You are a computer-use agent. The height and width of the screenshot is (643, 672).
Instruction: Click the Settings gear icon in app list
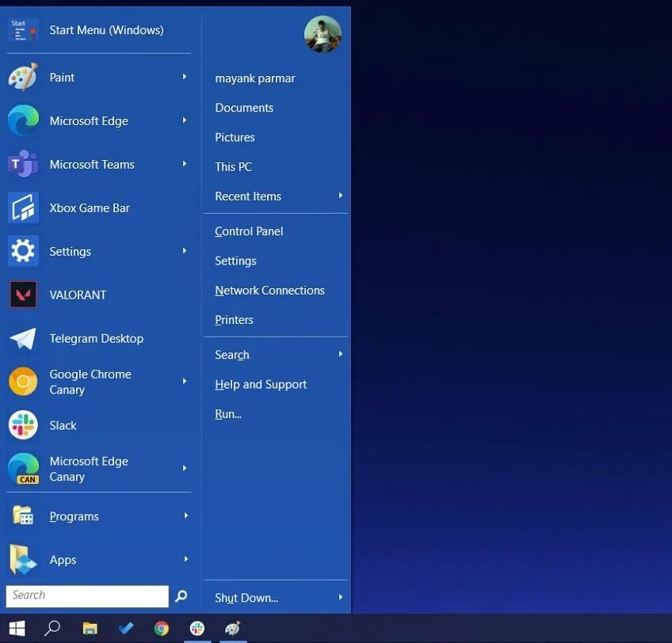pyautogui.click(x=23, y=251)
